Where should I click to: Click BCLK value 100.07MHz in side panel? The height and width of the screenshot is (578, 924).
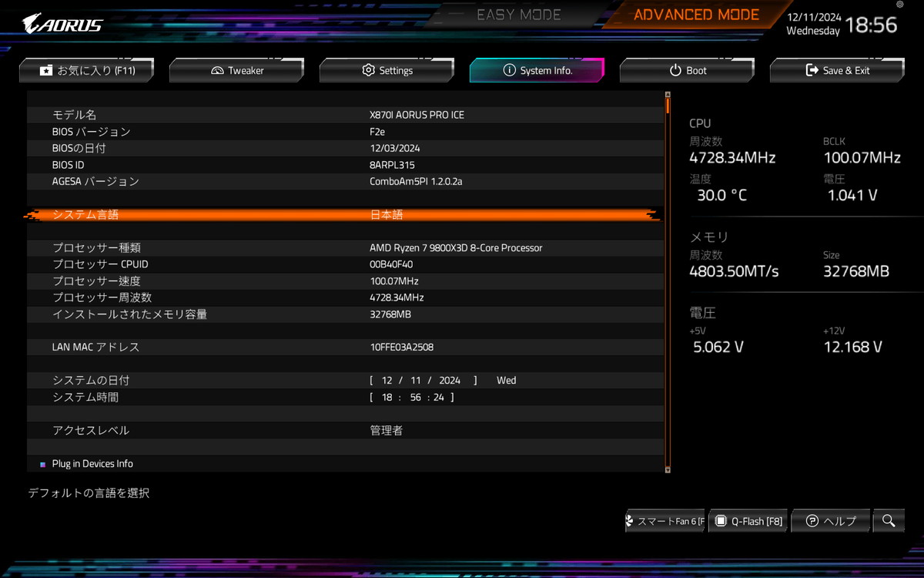pos(862,158)
